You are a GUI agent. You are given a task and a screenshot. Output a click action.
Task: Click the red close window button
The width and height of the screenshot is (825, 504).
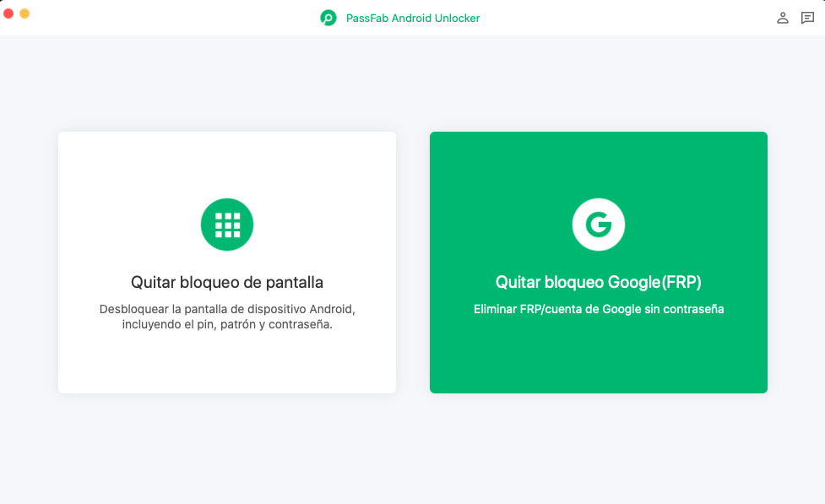8,14
